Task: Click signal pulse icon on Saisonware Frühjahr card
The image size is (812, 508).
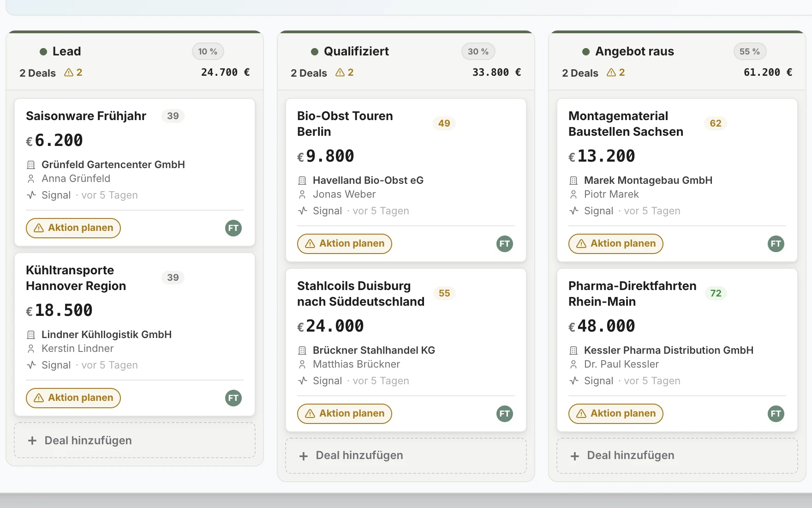Action: pos(31,195)
